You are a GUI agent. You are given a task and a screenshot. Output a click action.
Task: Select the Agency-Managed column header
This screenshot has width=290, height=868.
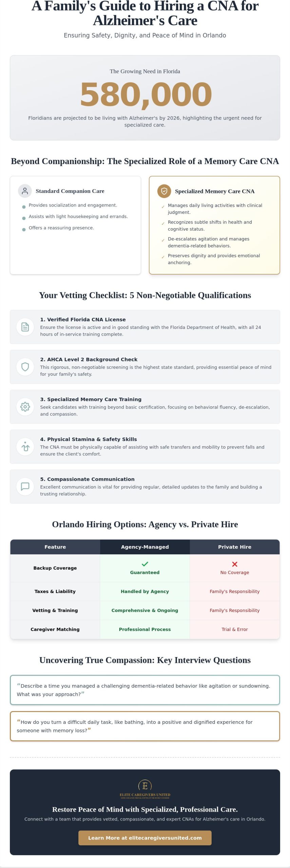[145, 547]
